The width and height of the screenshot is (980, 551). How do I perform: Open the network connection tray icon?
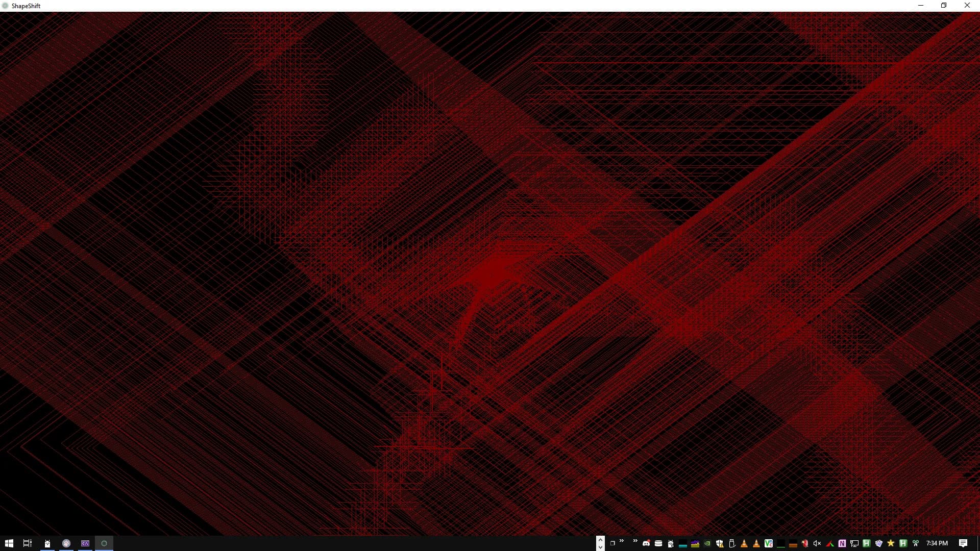point(854,543)
